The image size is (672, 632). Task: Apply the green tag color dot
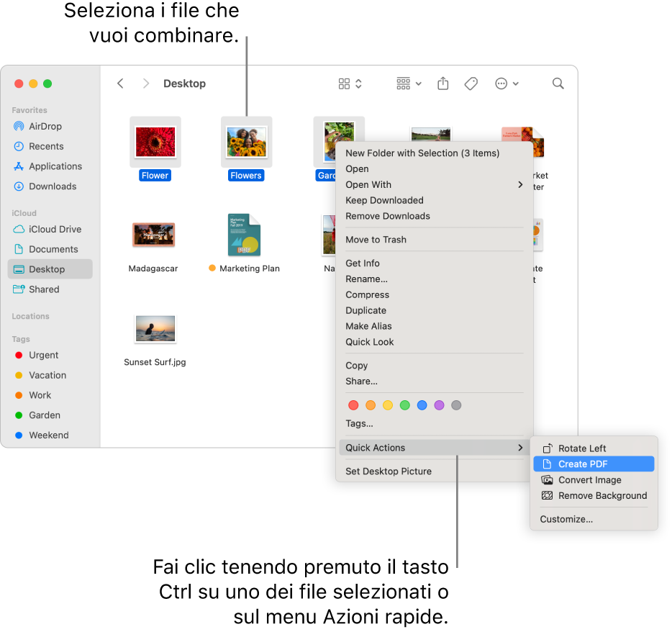coord(405,405)
